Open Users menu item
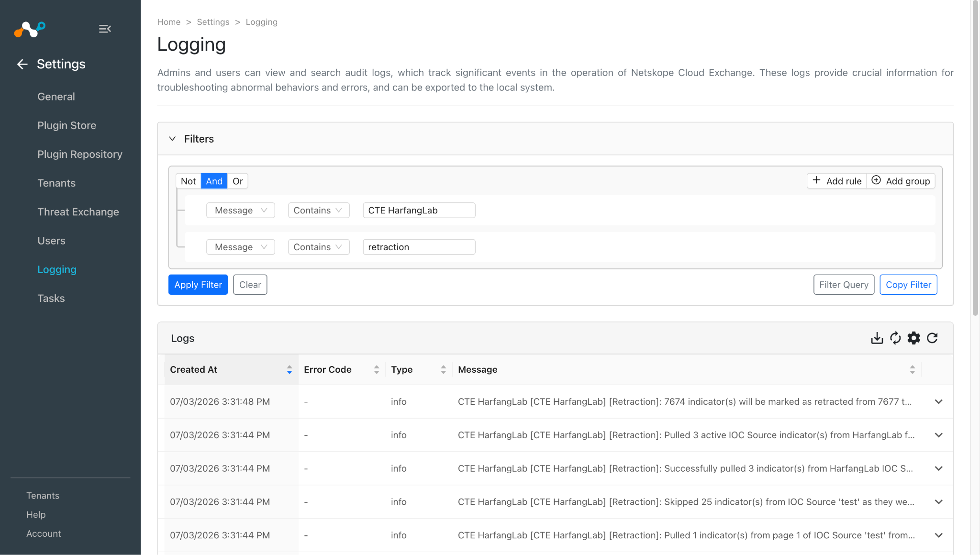This screenshot has height=555, width=980. (51, 241)
